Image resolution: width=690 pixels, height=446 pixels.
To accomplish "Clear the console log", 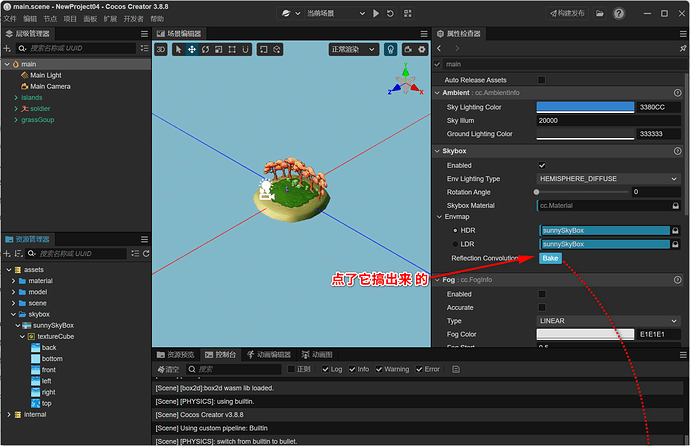I will click(169, 369).
